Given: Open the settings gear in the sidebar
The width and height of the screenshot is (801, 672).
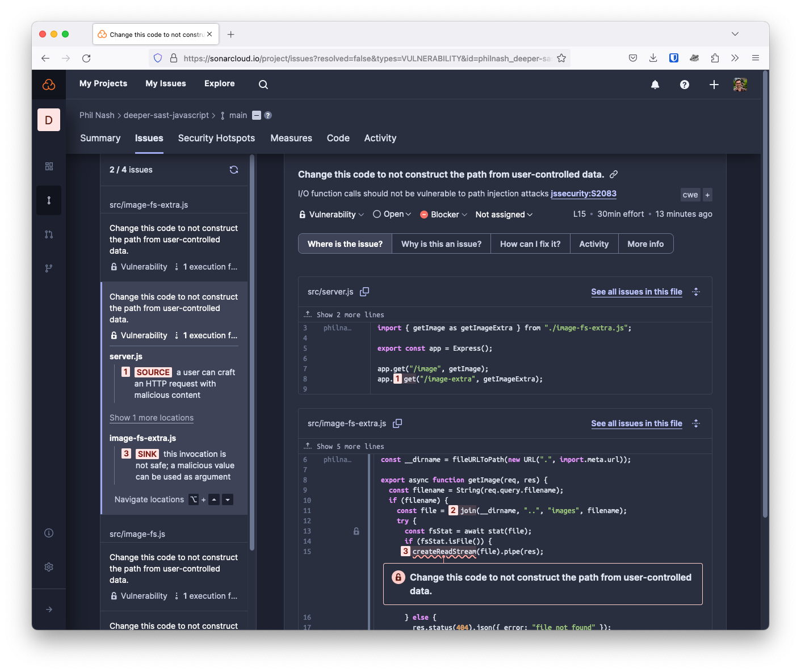Looking at the screenshot, I should 49,567.
